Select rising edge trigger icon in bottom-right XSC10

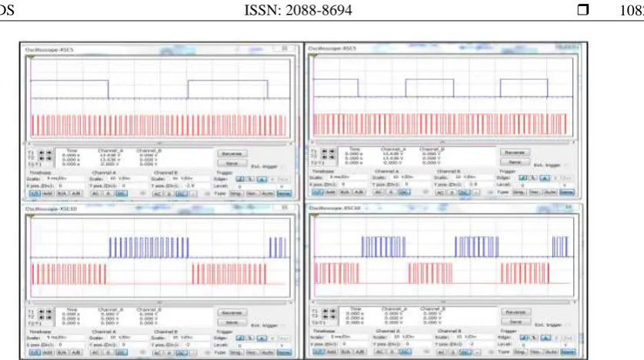coord(524,338)
